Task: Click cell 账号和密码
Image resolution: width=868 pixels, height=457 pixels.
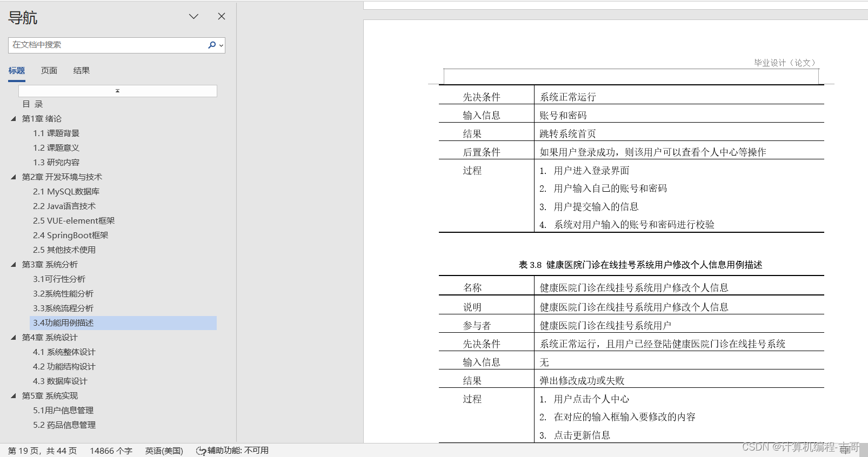Action: click(563, 116)
